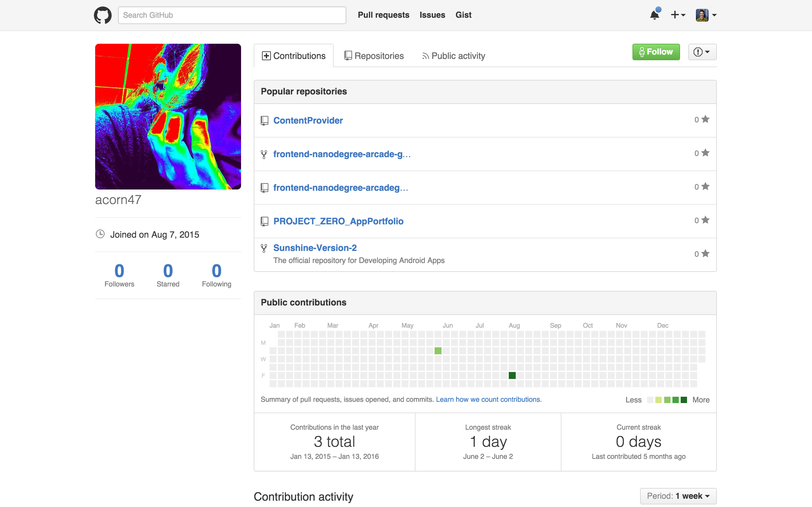Expand the plus create-new dropdown
Image resolution: width=812 pixels, height=507 pixels.
(x=678, y=15)
